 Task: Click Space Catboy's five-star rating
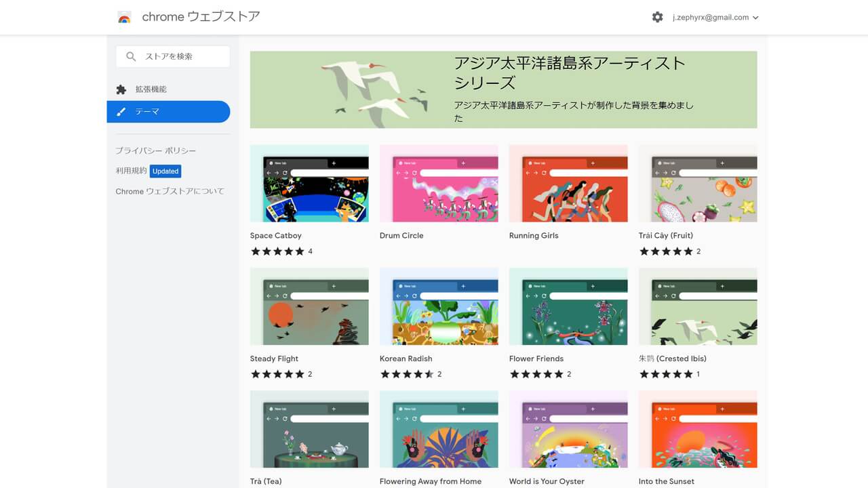277,251
